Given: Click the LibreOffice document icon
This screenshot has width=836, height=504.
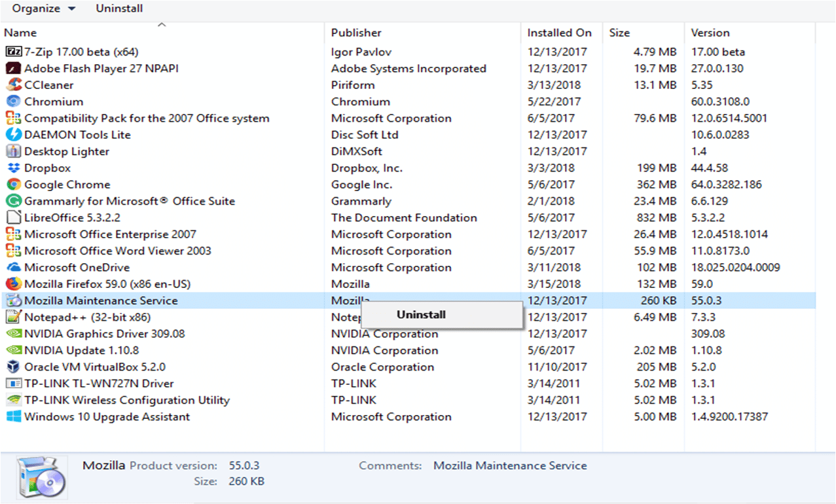Looking at the screenshot, I should (x=14, y=218).
